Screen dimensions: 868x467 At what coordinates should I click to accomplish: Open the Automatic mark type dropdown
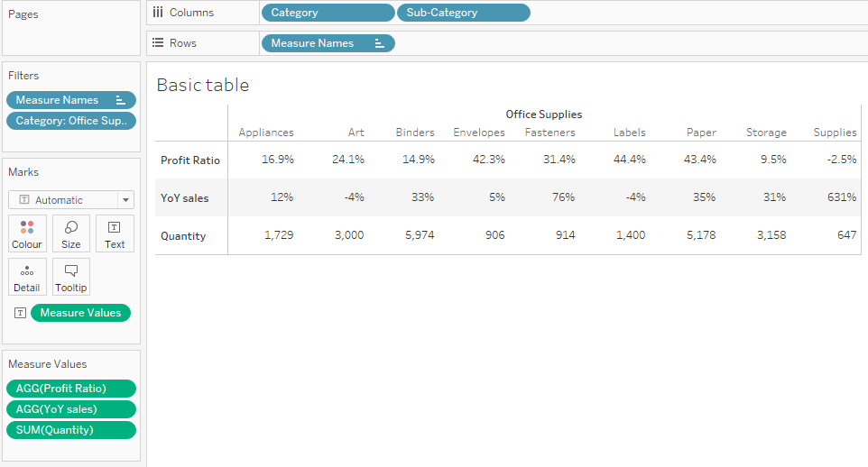[x=126, y=200]
